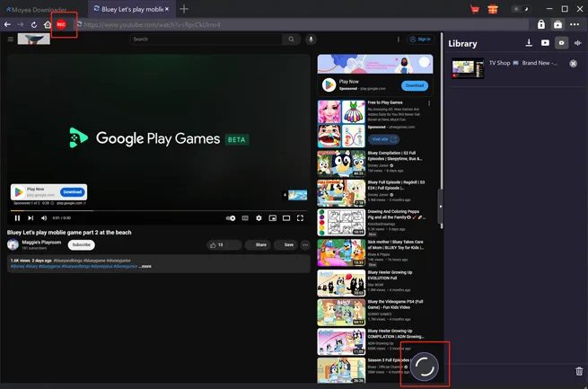Click Download in sidebar Play Now ad

pyautogui.click(x=415, y=85)
